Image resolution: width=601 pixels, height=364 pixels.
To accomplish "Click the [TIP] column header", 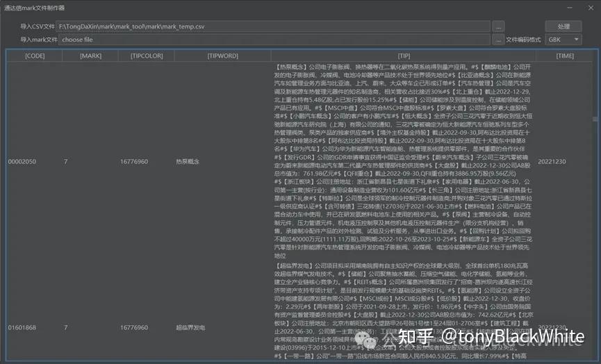I will coord(404,56).
